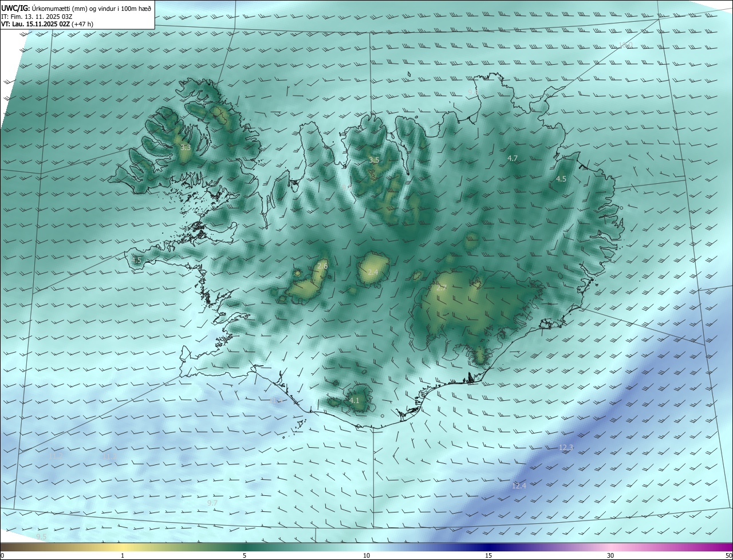733x560 pixels.
Task: Click the 2.4 value on the central glacier
Action: click(373, 273)
